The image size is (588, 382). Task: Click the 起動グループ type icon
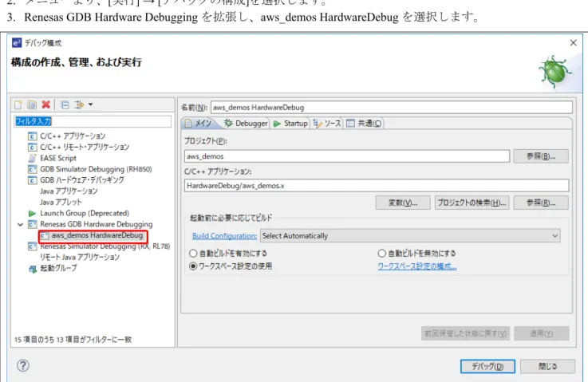point(32,269)
